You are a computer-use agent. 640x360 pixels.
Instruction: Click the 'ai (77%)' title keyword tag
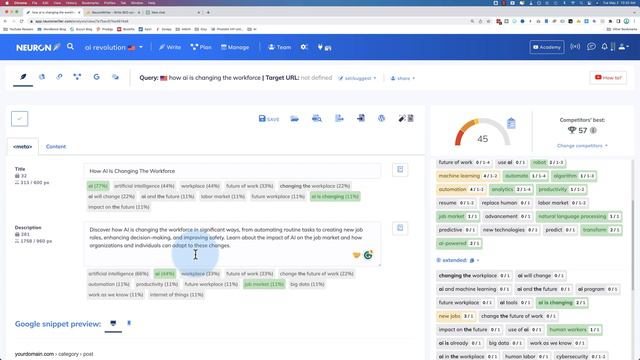(98, 186)
